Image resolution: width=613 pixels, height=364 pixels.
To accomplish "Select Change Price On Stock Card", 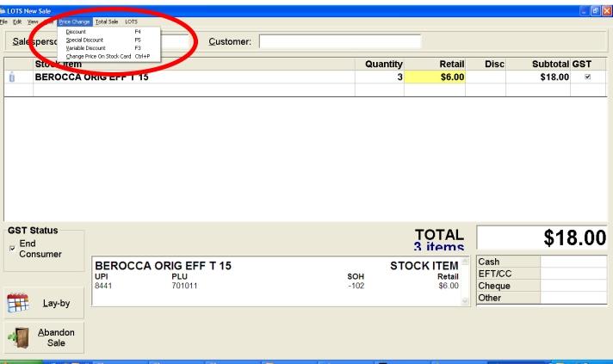I will (x=98, y=56).
